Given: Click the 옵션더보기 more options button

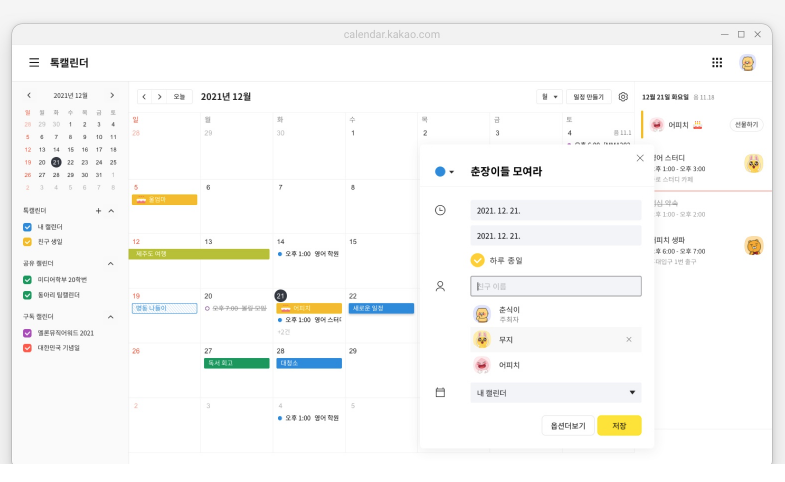Looking at the screenshot, I should (x=568, y=425).
